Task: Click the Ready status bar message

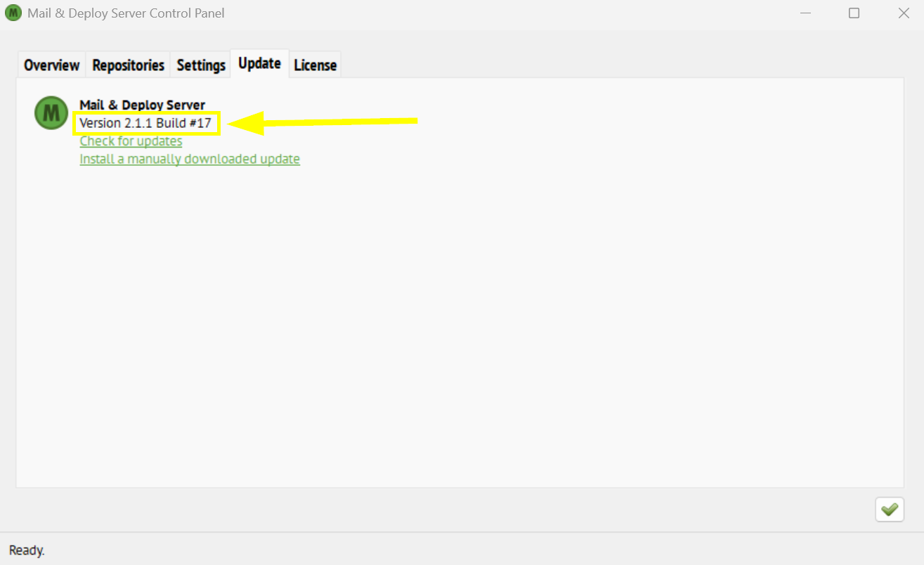Action: click(x=27, y=550)
